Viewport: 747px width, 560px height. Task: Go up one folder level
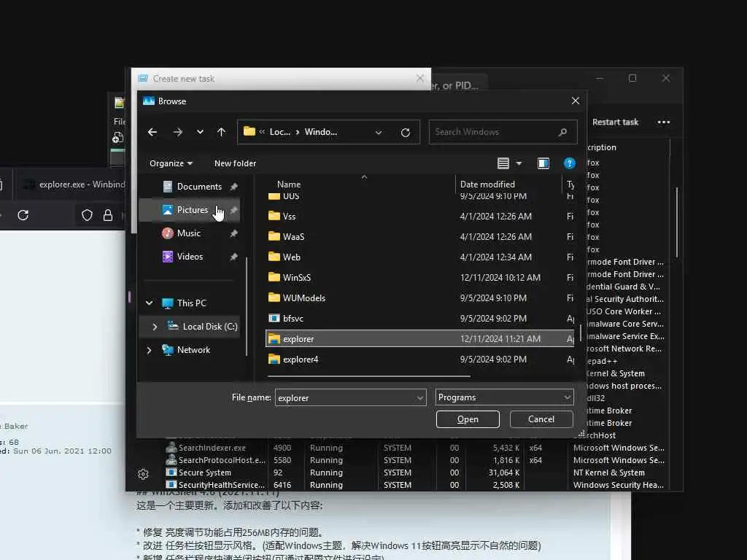222,132
